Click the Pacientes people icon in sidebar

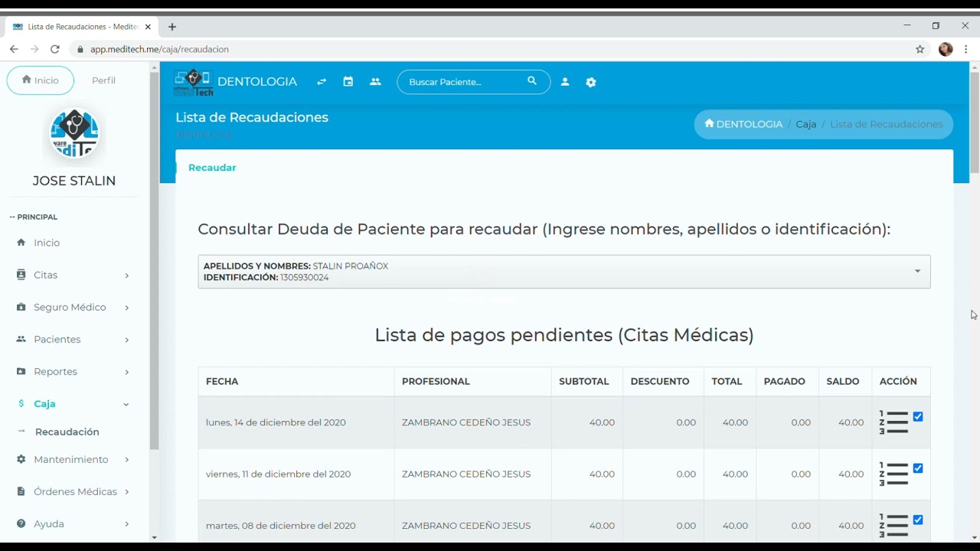21,339
